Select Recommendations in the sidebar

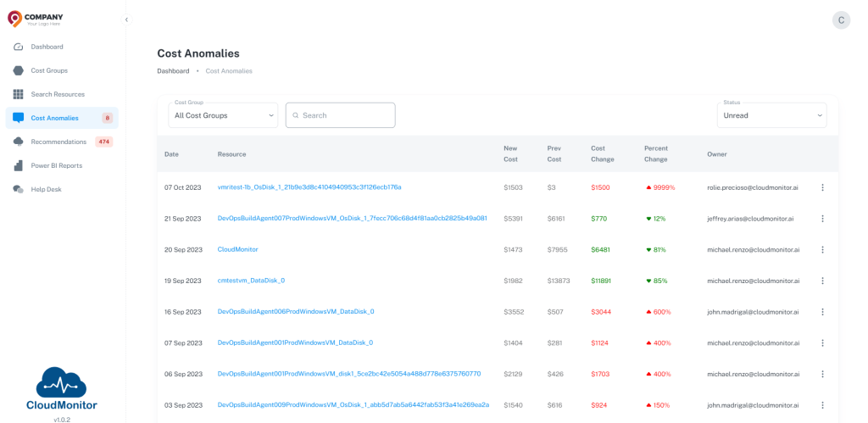(62, 142)
